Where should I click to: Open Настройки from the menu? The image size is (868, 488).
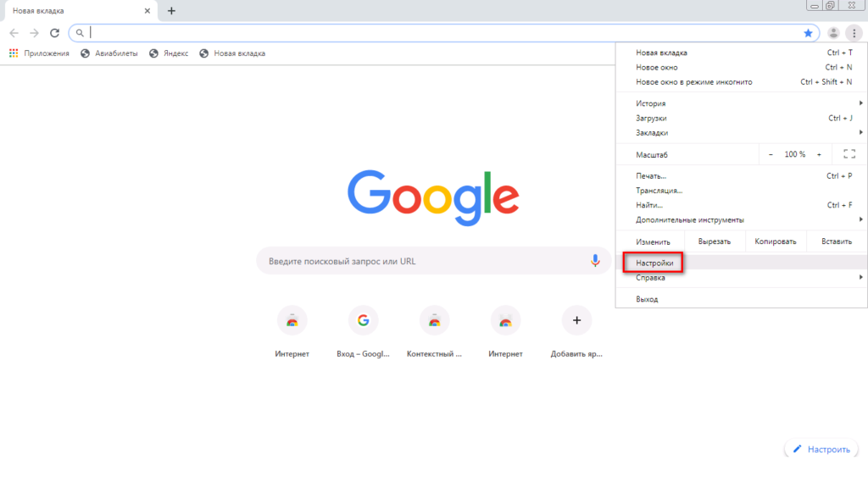[742, 263]
